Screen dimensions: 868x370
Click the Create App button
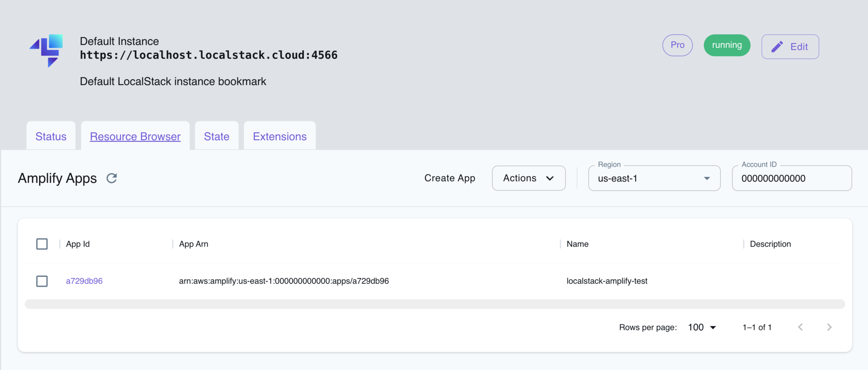click(x=450, y=178)
